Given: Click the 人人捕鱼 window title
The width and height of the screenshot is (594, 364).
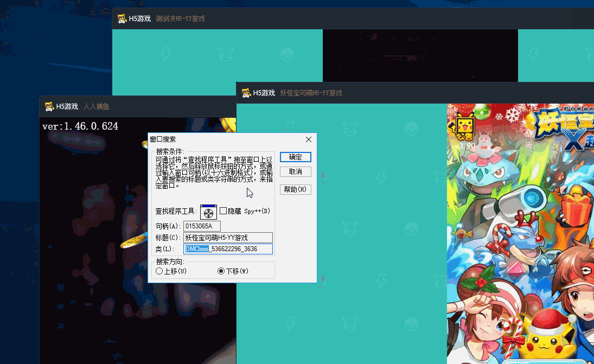Looking at the screenshot, I should point(96,106).
